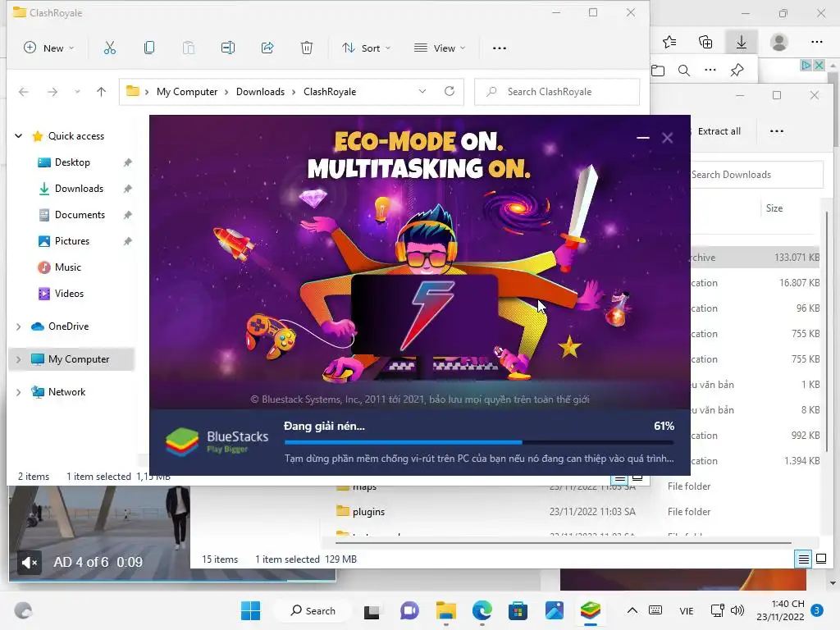Open Edge Settings and more ellipsis
Viewport: 840px width, 630px height.
point(816,42)
